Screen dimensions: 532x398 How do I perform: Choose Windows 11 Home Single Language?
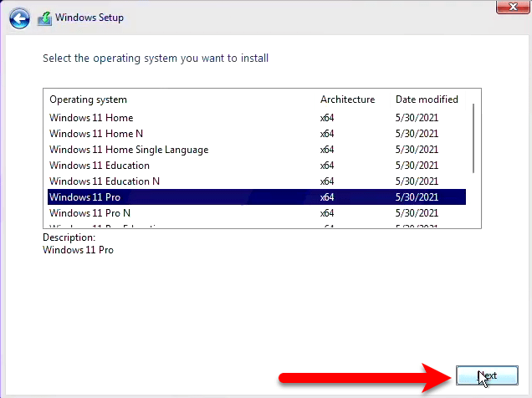coord(257,150)
